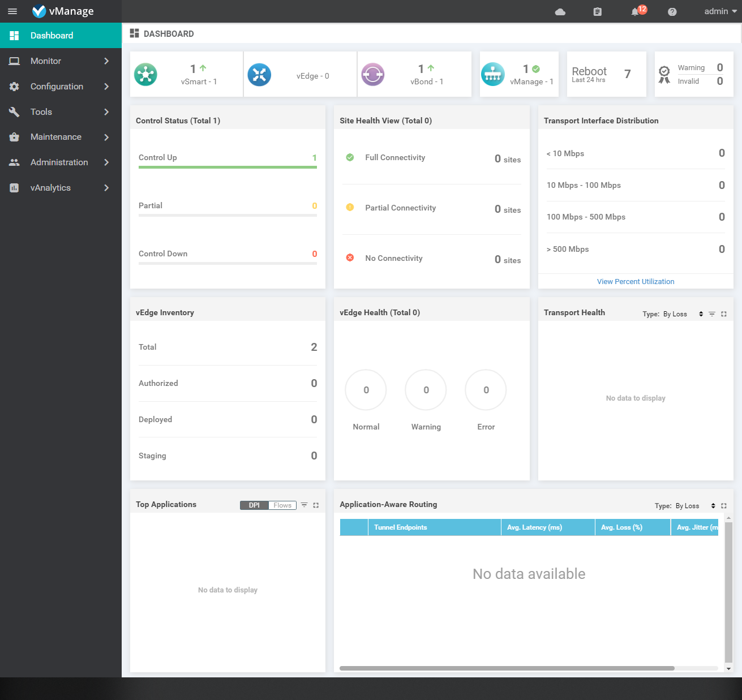Open the tasks clipboard icon
The height and width of the screenshot is (700, 742).
tap(597, 12)
